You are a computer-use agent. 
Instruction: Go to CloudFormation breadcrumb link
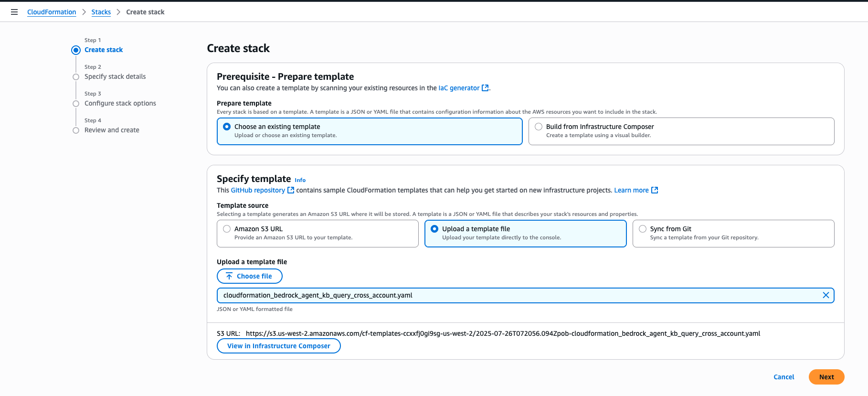pos(52,12)
